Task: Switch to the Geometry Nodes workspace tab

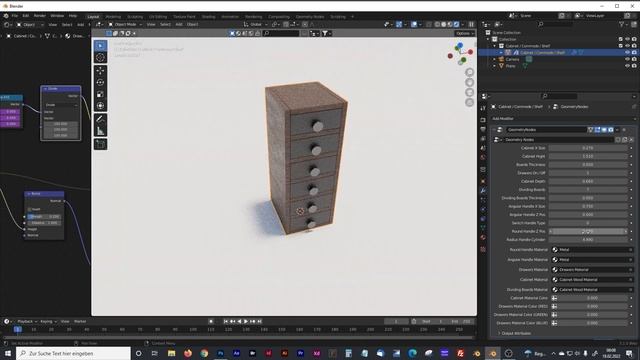Action: 310,17
